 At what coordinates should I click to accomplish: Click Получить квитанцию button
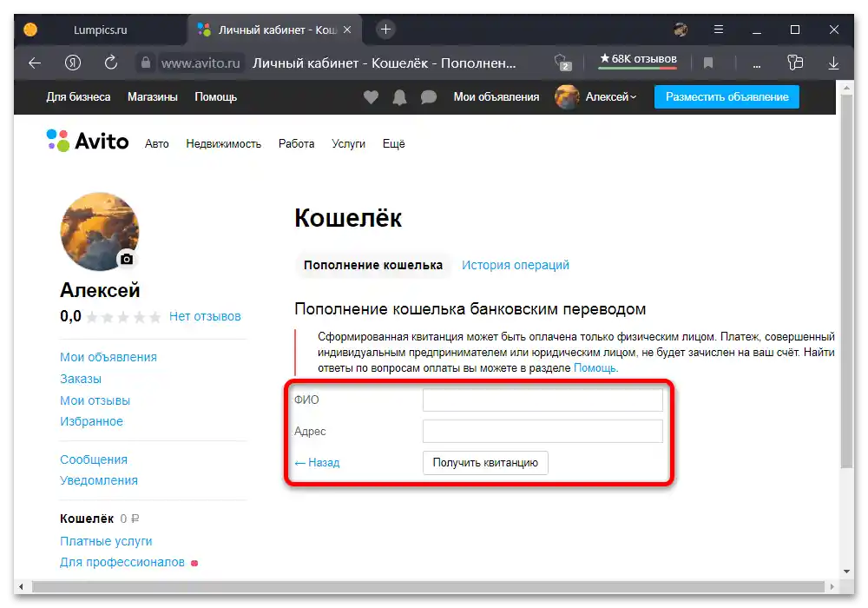coord(485,463)
